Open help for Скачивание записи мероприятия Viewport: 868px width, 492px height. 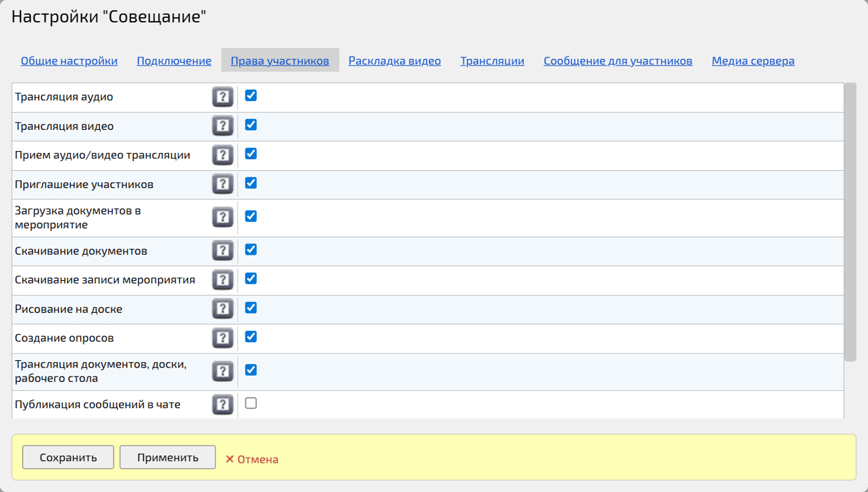(222, 279)
